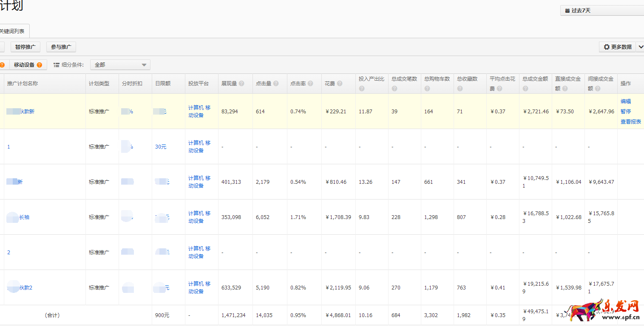
Task: Click help icon under 总购物车数 header
Action: click(427, 89)
